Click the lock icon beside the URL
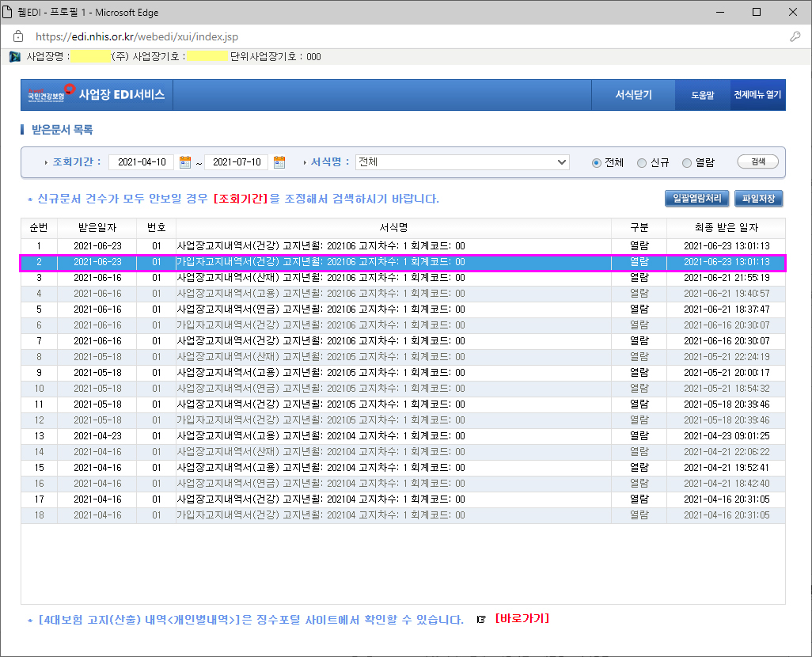The image size is (812, 657). pos(18,36)
